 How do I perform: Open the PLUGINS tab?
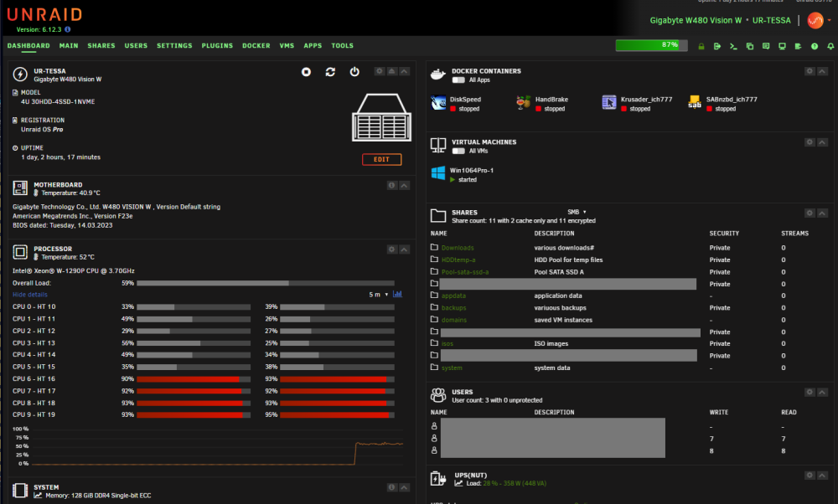click(217, 46)
